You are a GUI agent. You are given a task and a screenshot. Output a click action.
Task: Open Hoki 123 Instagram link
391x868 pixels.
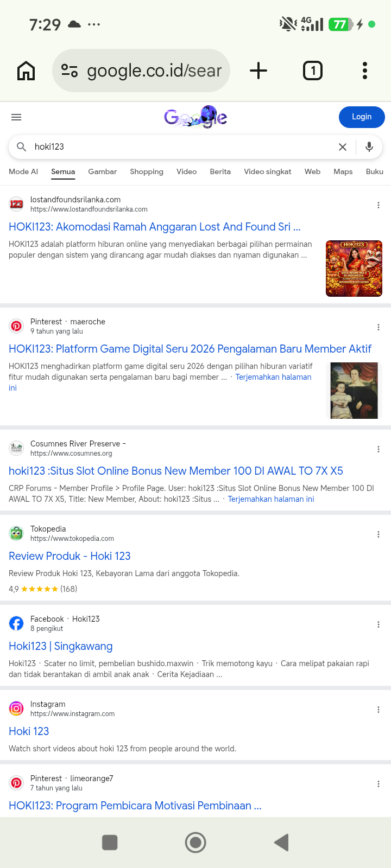pos(29,731)
